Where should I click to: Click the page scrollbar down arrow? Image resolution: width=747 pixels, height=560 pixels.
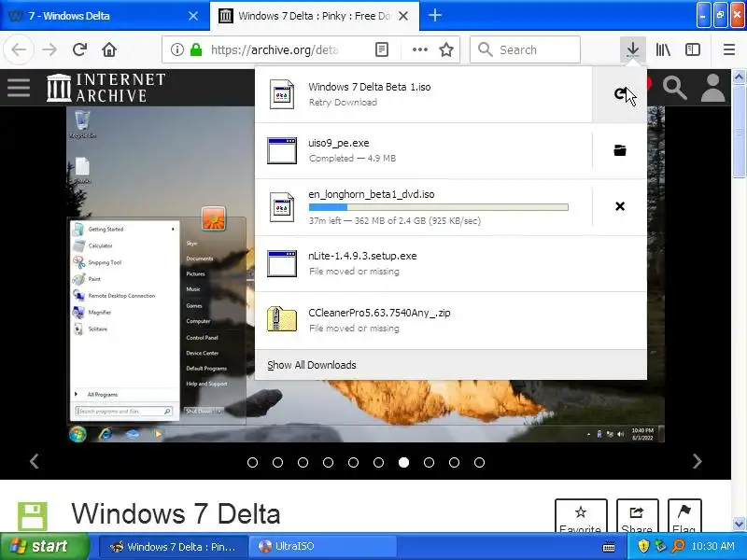tap(739, 525)
